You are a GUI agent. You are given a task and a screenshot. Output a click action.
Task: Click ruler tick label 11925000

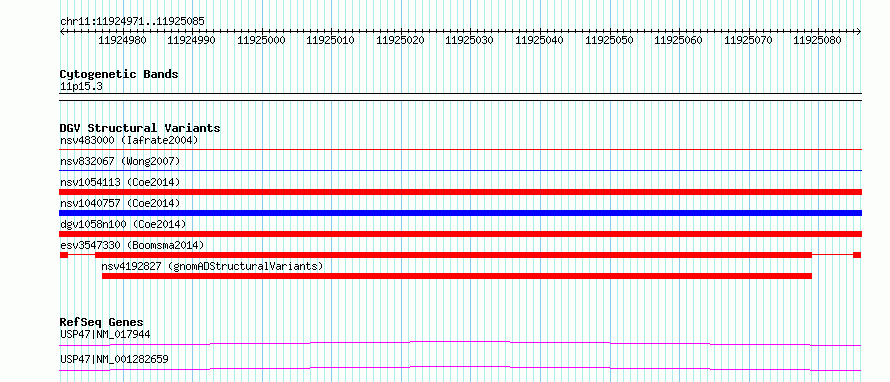coord(261,40)
